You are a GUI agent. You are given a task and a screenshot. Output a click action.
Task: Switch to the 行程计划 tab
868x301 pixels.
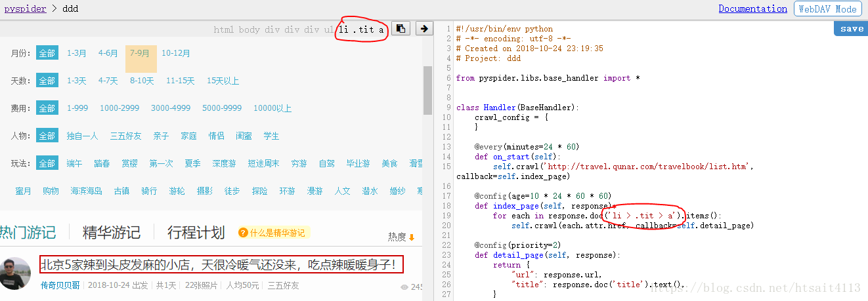196,232
